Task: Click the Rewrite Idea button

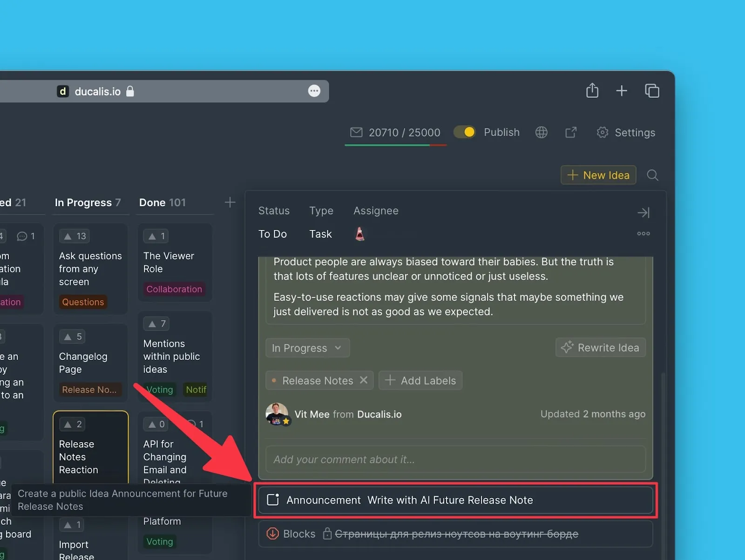Action: pyautogui.click(x=600, y=348)
